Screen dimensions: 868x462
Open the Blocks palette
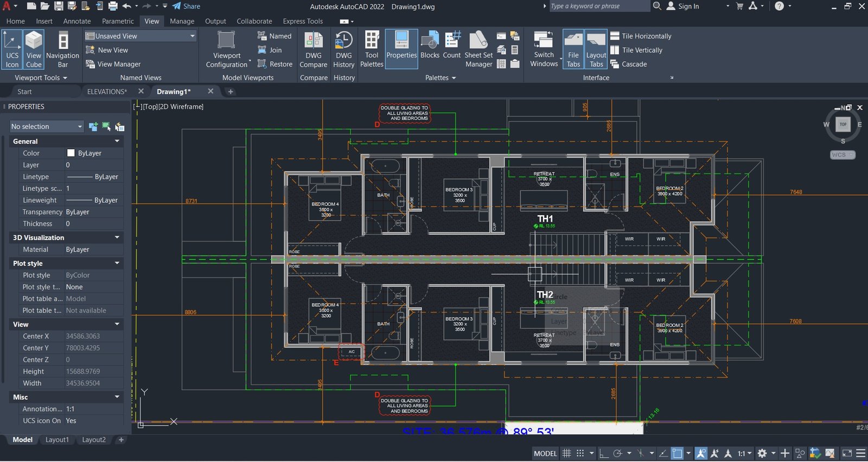tap(430, 46)
